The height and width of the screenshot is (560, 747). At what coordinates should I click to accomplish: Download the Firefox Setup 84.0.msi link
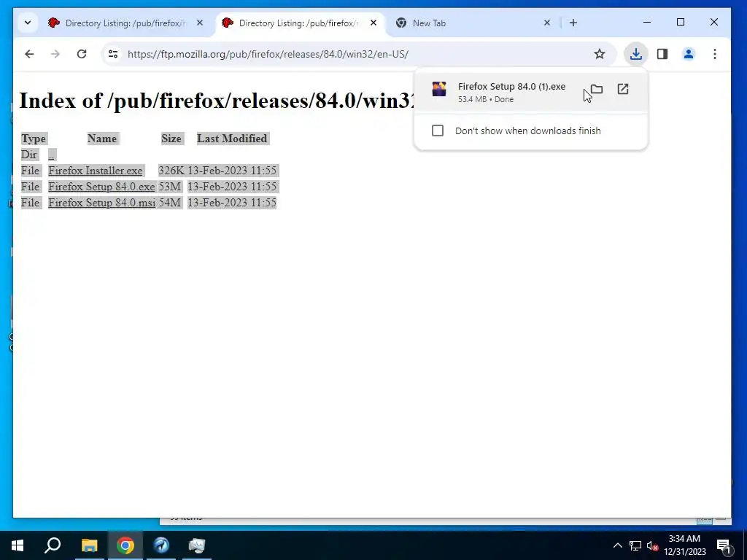pos(101,203)
